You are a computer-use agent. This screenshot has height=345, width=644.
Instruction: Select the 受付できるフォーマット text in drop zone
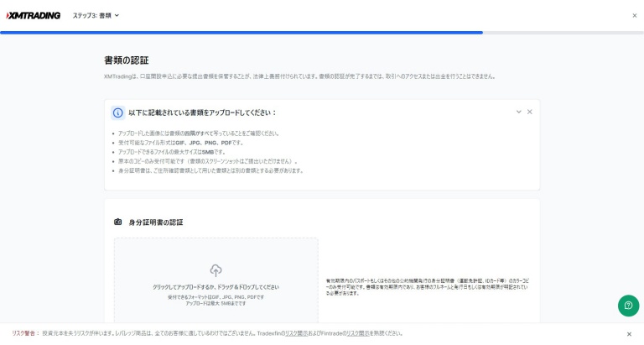[216, 297]
